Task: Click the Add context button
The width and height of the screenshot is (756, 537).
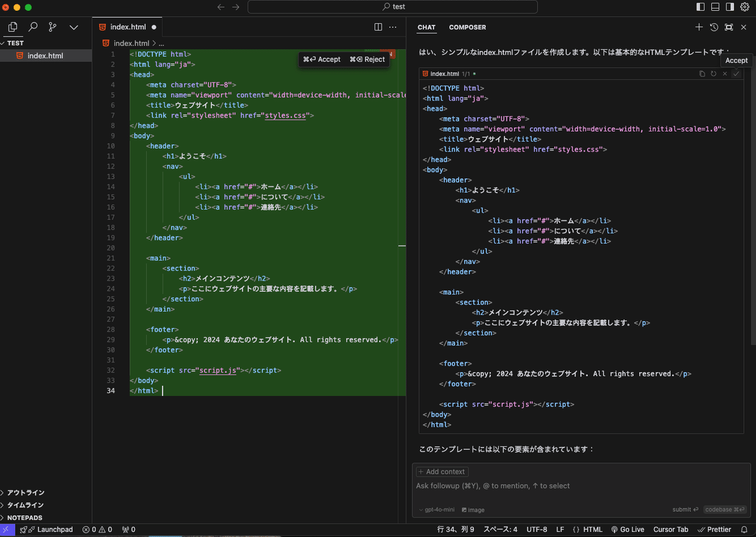Action: click(442, 472)
